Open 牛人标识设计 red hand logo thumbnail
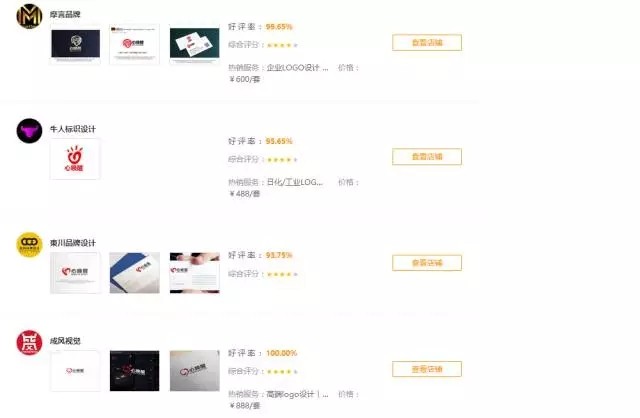The height and width of the screenshot is (418, 640). click(75, 159)
